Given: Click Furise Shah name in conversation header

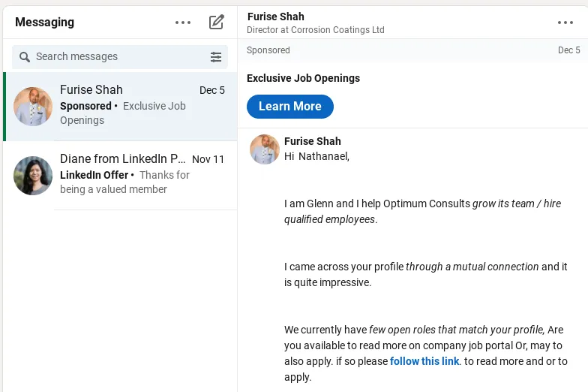Looking at the screenshot, I should [276, 17].
